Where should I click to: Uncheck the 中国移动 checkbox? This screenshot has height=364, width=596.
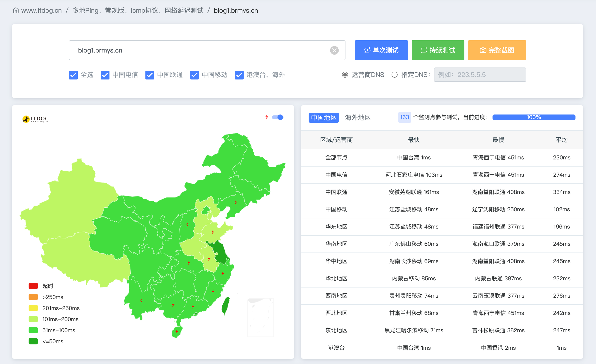(x=195, y=75)
